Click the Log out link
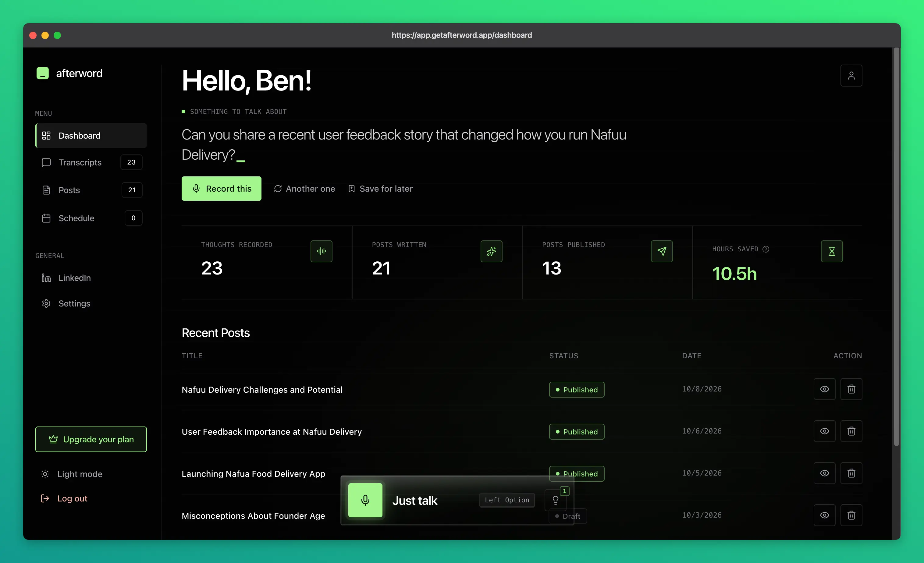 tap(64, 498)
